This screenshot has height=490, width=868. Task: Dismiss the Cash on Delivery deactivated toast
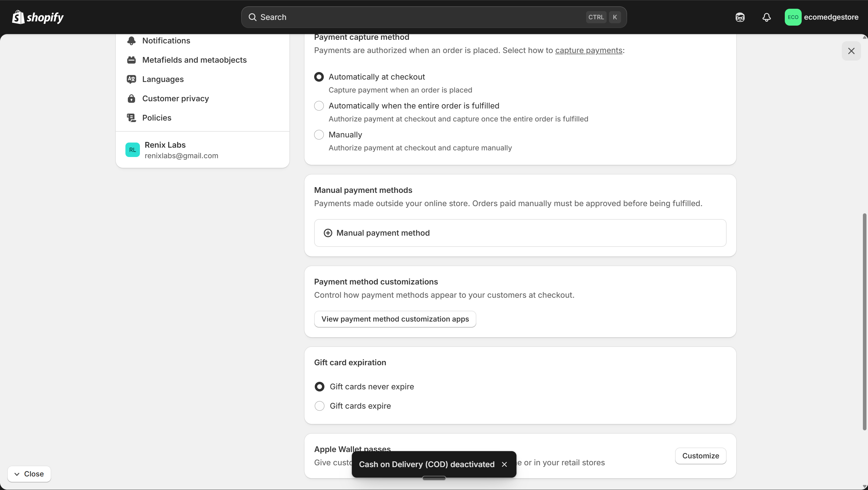pos(504,464)
